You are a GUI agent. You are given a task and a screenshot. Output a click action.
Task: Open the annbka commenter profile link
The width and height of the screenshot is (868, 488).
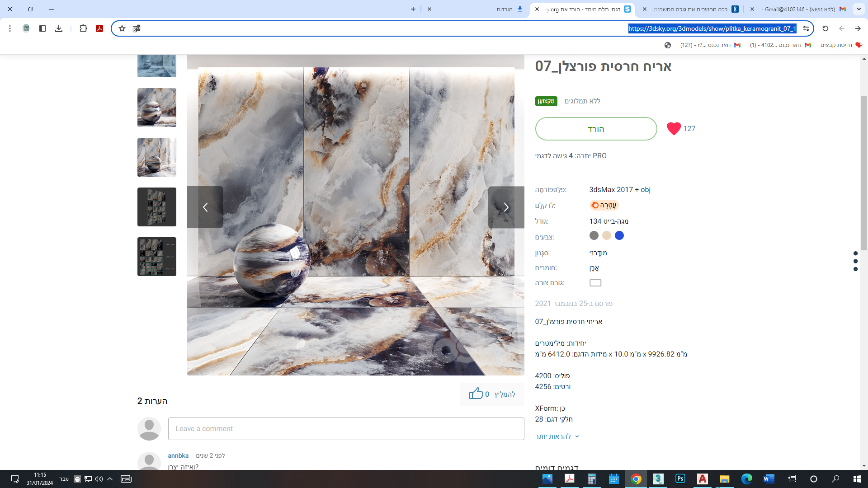click(x=178, y=455)
